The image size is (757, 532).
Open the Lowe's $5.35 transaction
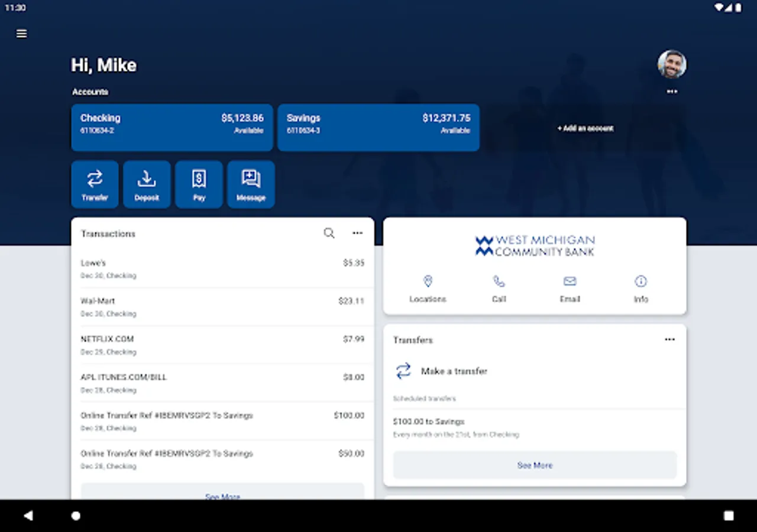tap(222, 269)
